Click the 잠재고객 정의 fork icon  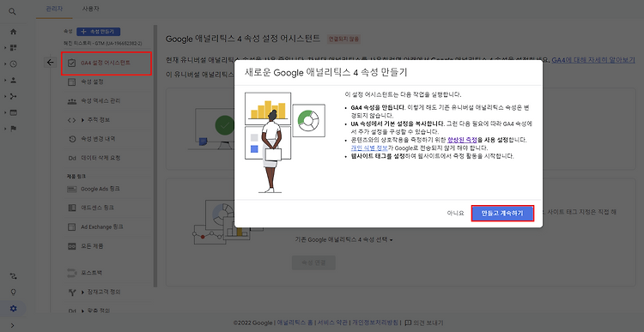tap(71, 293)
